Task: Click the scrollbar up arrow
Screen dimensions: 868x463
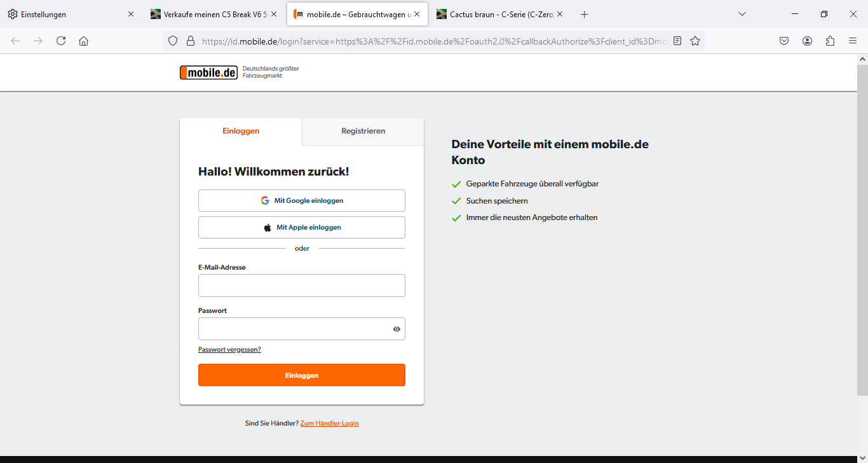Action: pos(862,59)
